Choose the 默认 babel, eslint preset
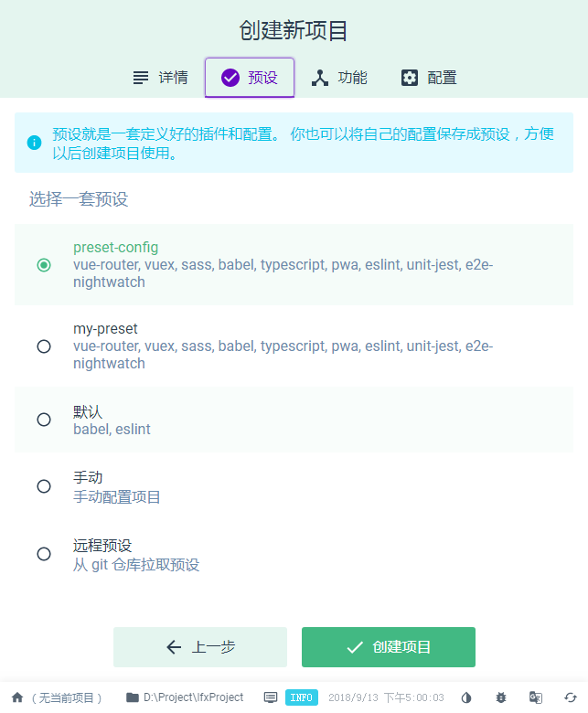 (44, 420)
